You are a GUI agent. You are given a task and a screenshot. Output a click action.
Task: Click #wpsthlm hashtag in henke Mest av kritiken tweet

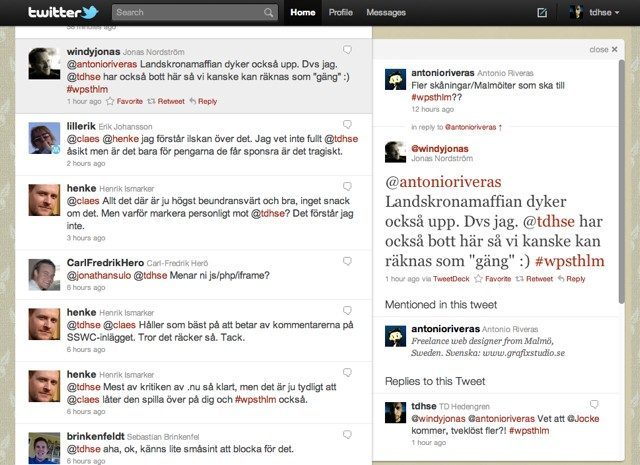(256, 399)
